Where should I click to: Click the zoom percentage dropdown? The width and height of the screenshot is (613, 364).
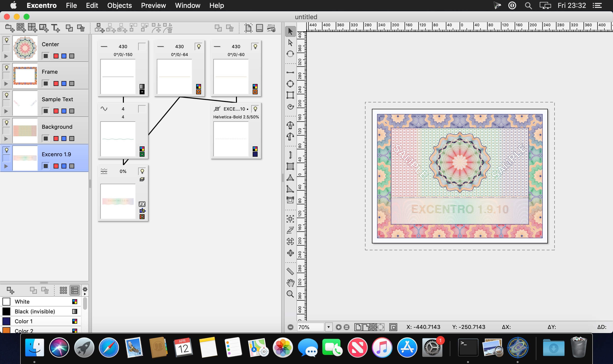[x=328, y=327]
